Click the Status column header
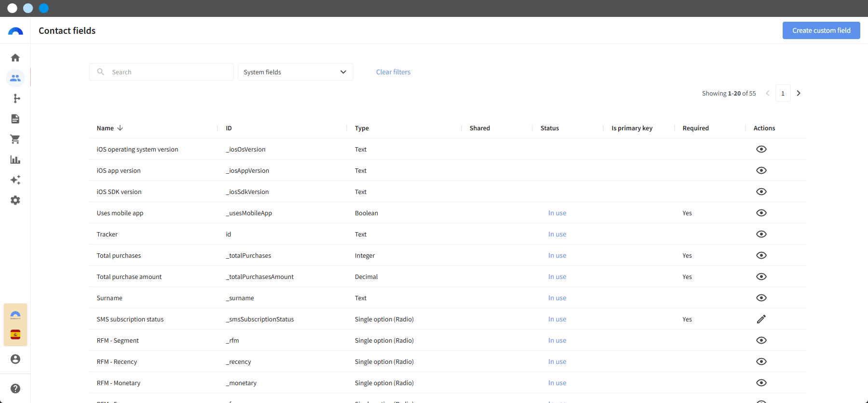Image resolution: width=868 pixels, height=403 pixels. click(x=550, y=128)
